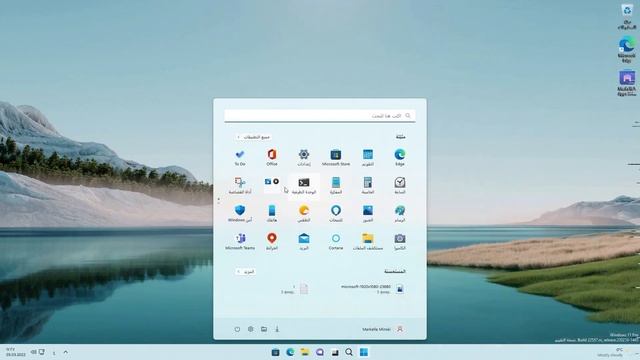Select the third desktop shortcut icon

tap(627, 83)
